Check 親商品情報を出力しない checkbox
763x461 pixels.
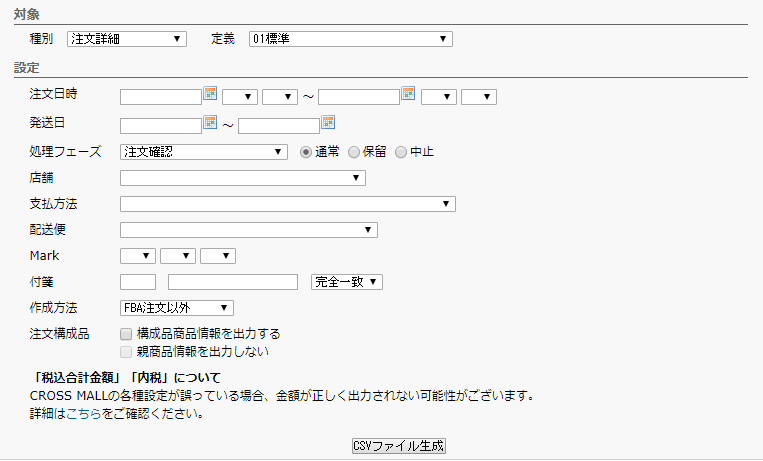126,352
